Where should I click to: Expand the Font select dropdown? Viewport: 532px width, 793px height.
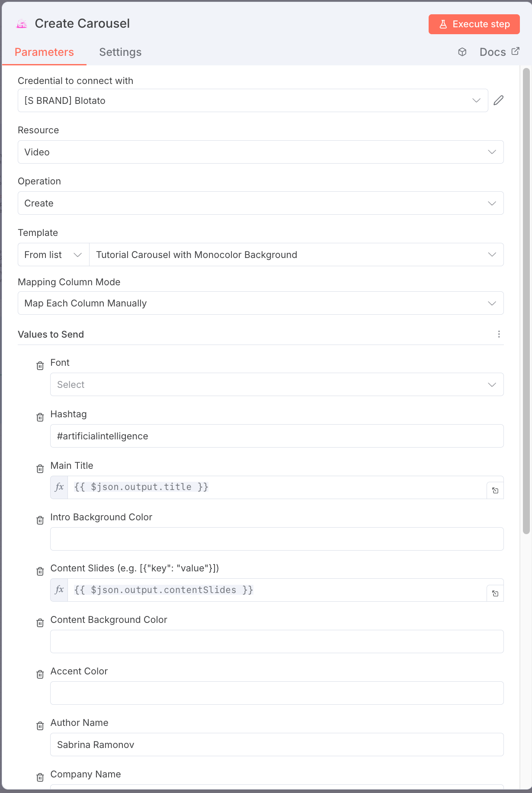pos(277,384)
